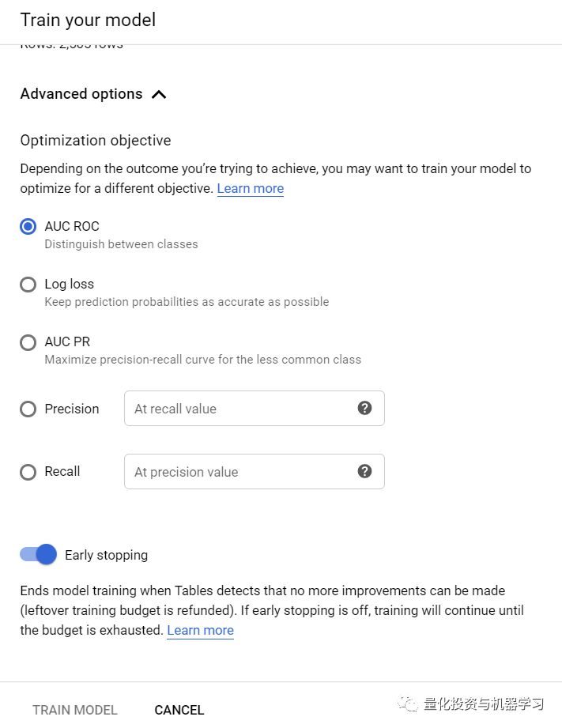Image resolution: width=562 pixels, height=728 pixels.
Task: Click the WeChat logo watermark icon
Action: [x=408, y=703]
